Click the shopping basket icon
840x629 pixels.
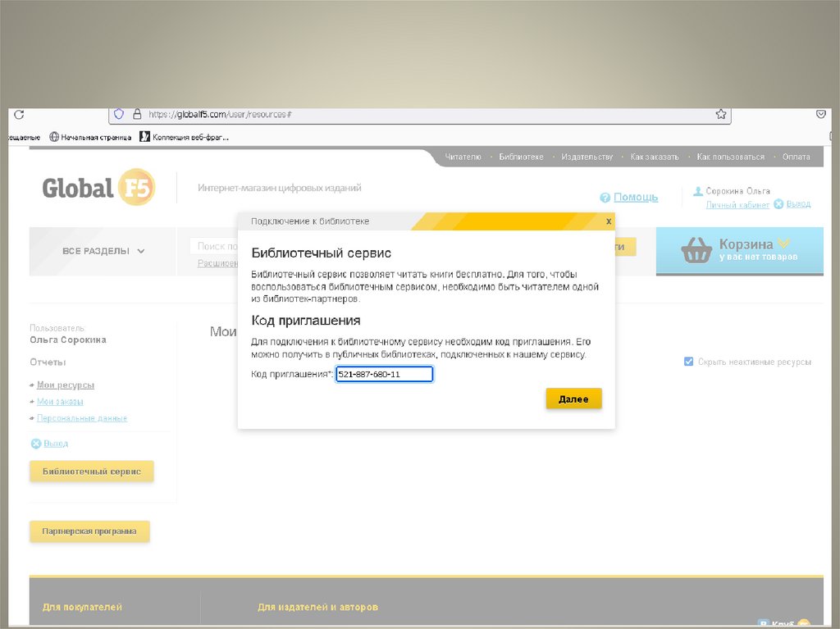pyautogui.click(x=696, y=250)
